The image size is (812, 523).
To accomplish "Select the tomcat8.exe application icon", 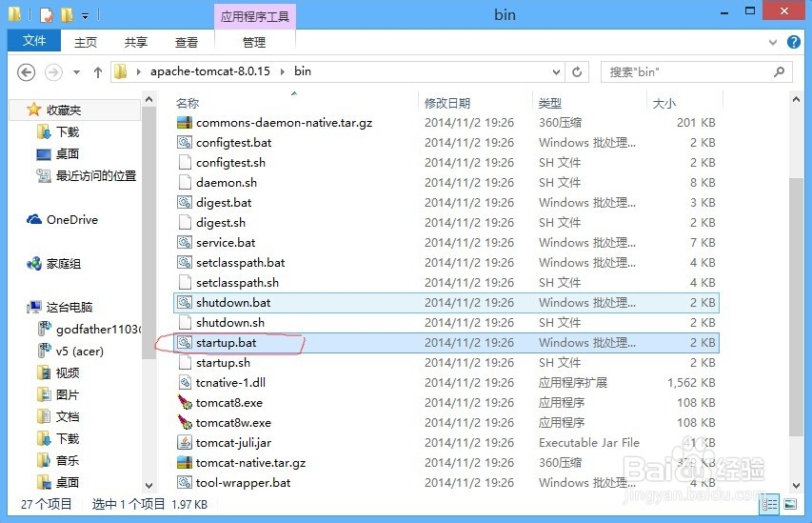I will point(185,403).
